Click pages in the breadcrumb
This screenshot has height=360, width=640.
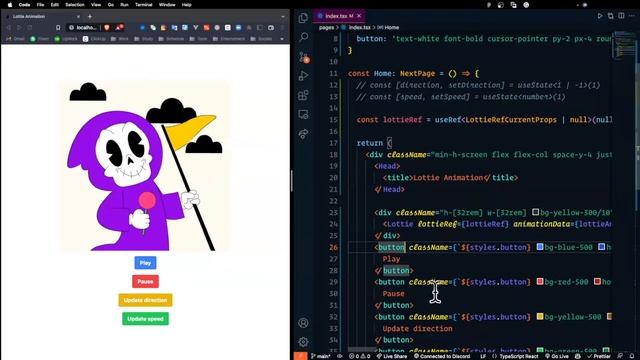(x=326, y=27)
